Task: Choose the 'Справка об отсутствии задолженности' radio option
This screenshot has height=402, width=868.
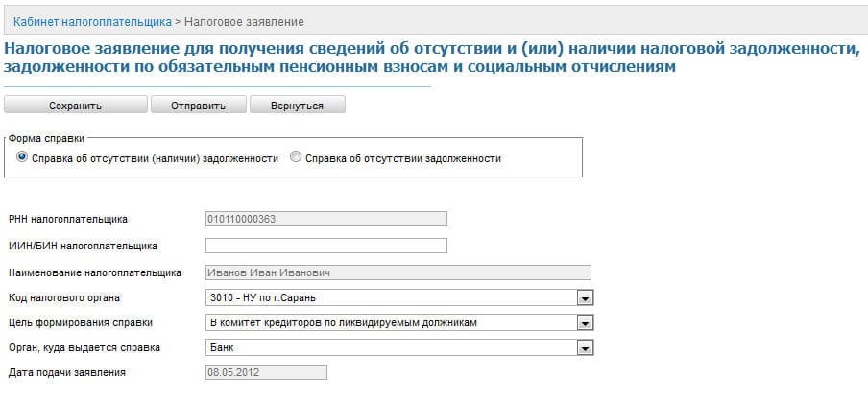Action: [x=296, y=158]
